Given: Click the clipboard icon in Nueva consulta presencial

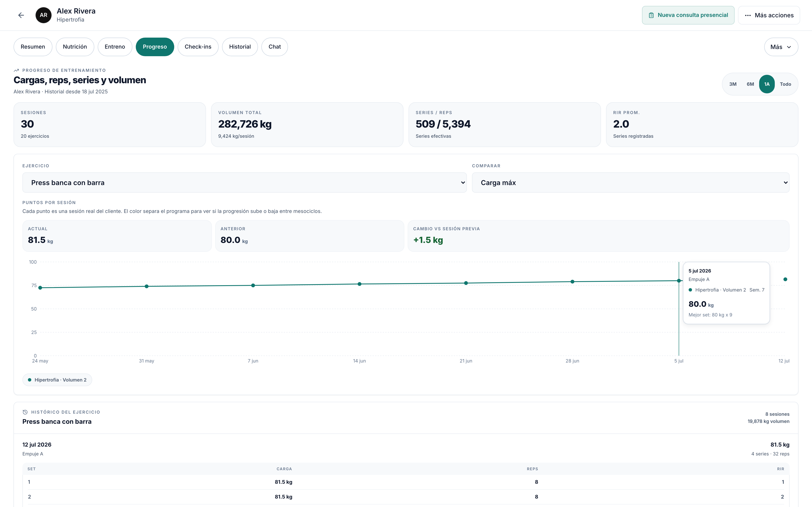Looking at the screenshot, I should tap(651, 15).
